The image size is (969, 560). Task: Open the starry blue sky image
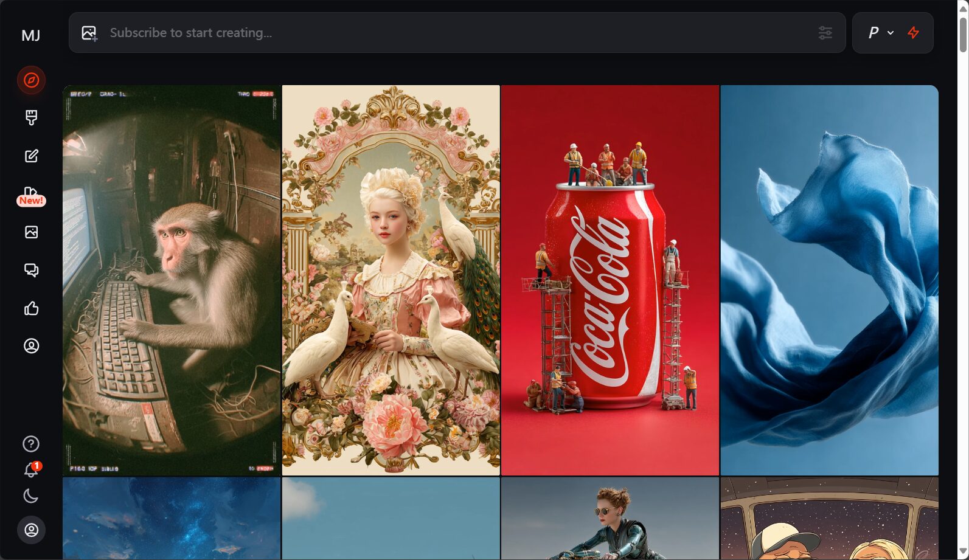pyautogui.click(x=172, y=518)
